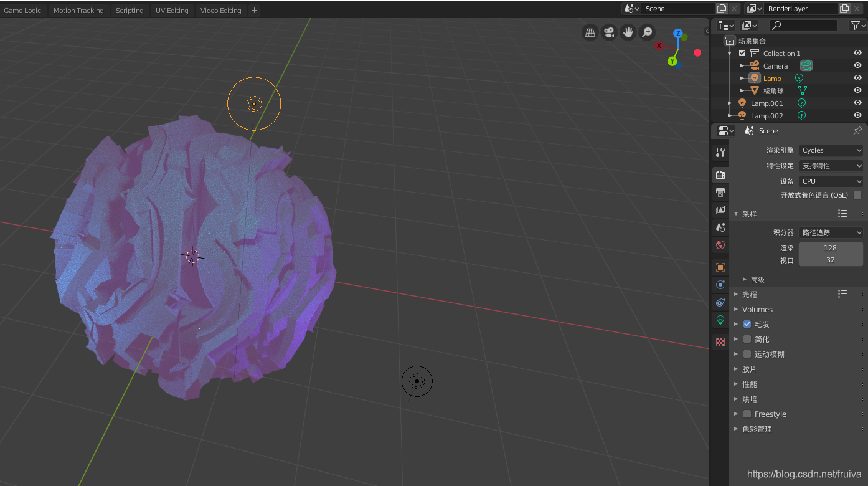Open the Render properties tab
Viewport: 868px width, 486px height.
720,174
